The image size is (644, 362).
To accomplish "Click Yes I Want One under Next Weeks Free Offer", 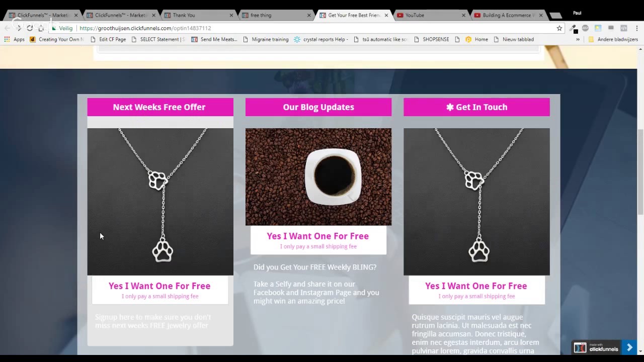I will [160, 290].
